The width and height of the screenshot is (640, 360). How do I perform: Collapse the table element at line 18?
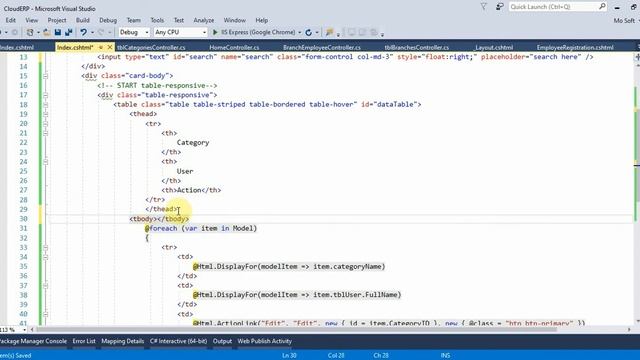coord(45,104)
